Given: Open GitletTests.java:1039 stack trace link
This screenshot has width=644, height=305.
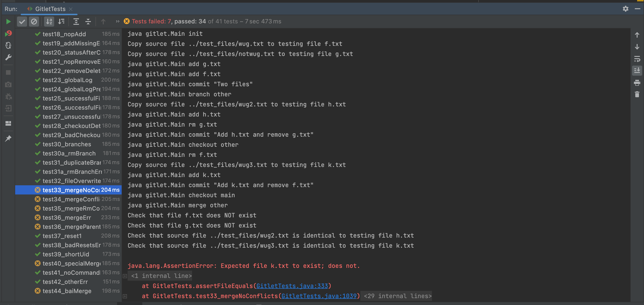Looking at the screenshot, I should coord(319,296).
